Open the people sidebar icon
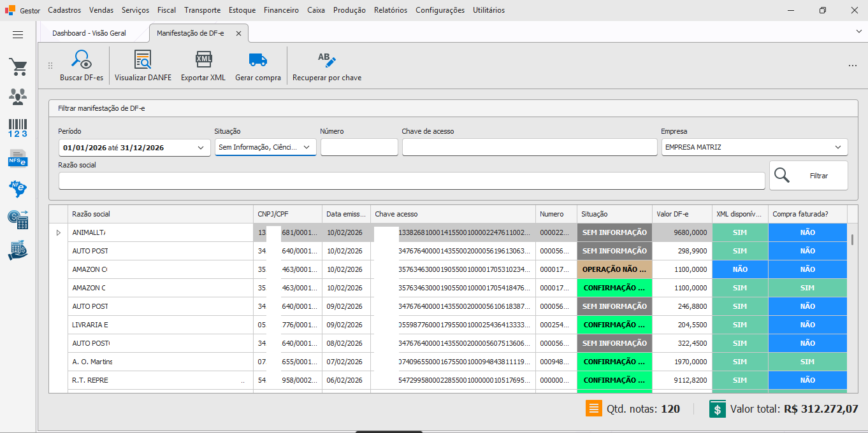 tap(18, 97)
